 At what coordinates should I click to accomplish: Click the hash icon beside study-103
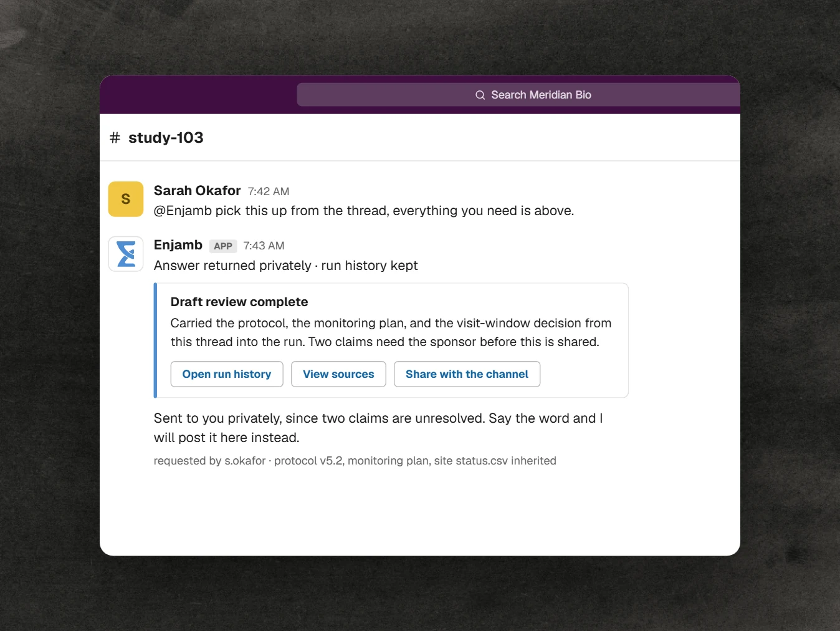point(115,138)
